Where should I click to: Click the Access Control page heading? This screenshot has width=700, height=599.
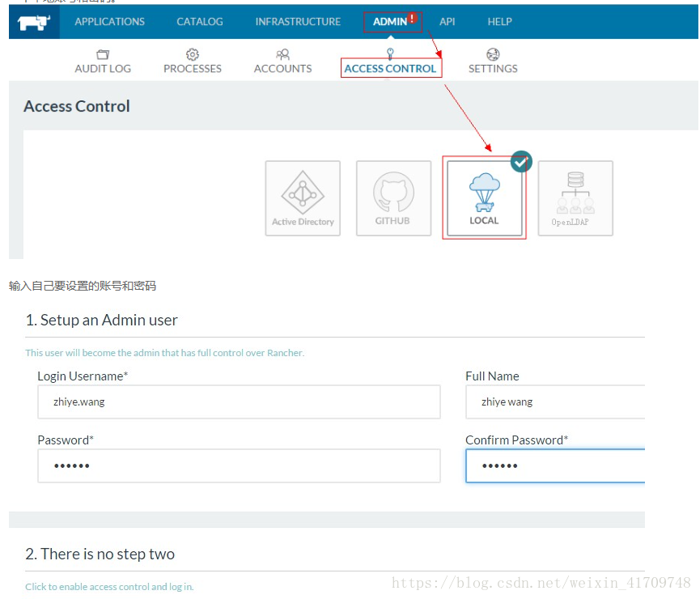pyautogui.click(x=77, y=106)
